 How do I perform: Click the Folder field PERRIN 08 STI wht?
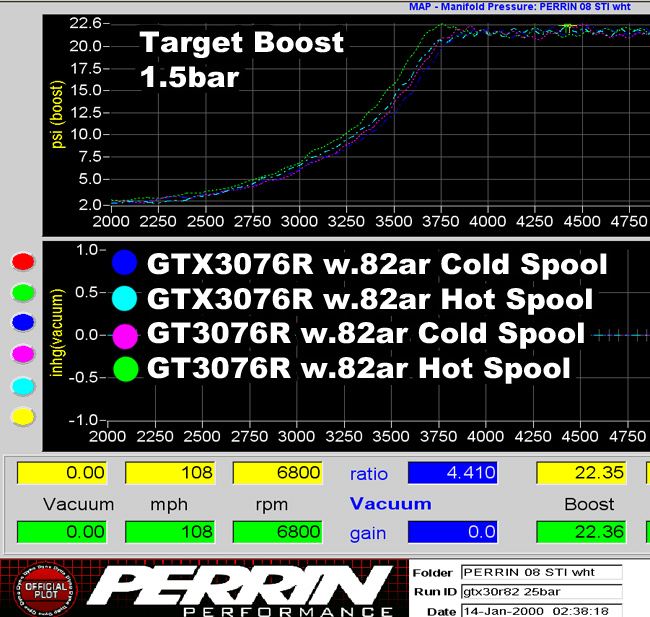[541, 572]
